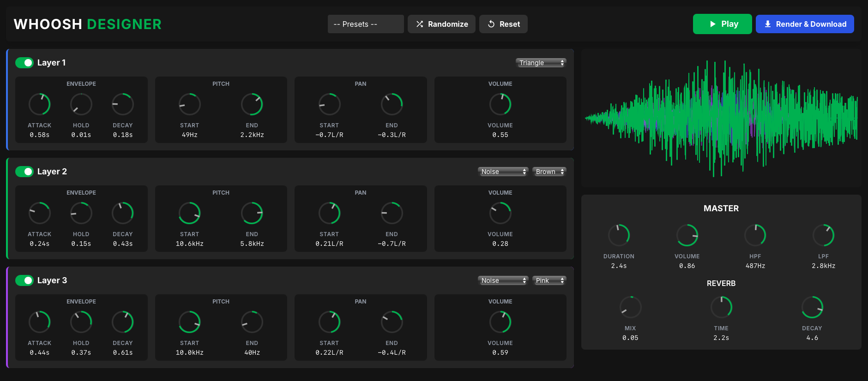The width and height of the screenshot is (868, 381).
Task: Click the Master Volume knob
Action: pos(687,235)
